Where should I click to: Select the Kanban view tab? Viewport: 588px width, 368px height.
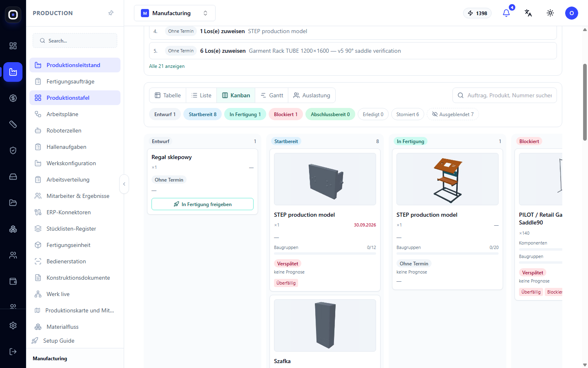coord(236,95)
